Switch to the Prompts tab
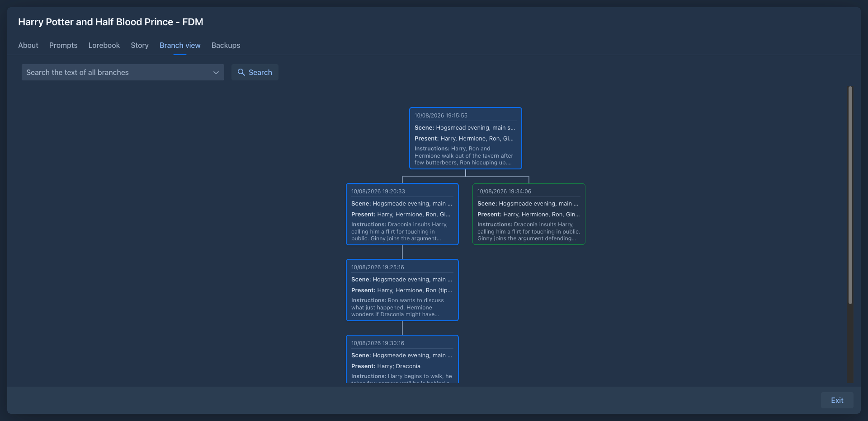Viewport: 868px width, 421px height. tap(63, 45)
